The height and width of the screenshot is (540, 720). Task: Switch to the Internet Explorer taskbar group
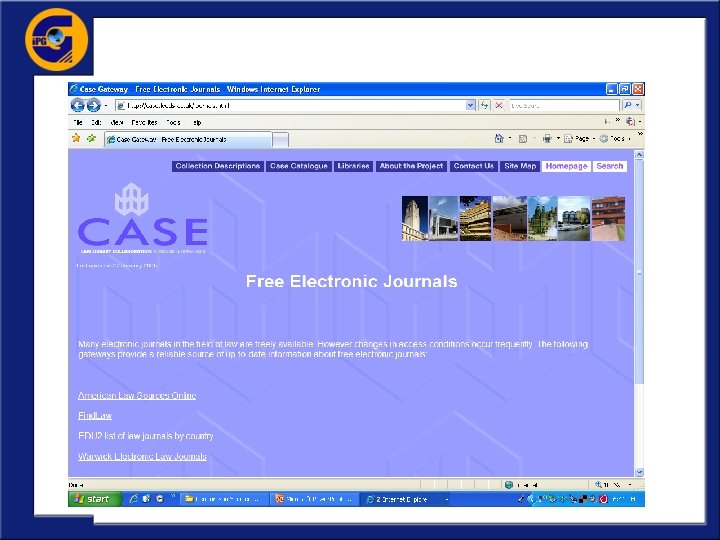click(x=406, y=499)
